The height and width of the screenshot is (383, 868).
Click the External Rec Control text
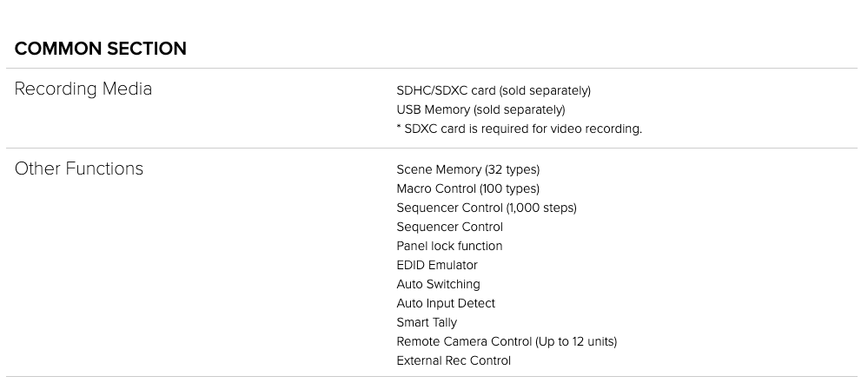[454, 360]
